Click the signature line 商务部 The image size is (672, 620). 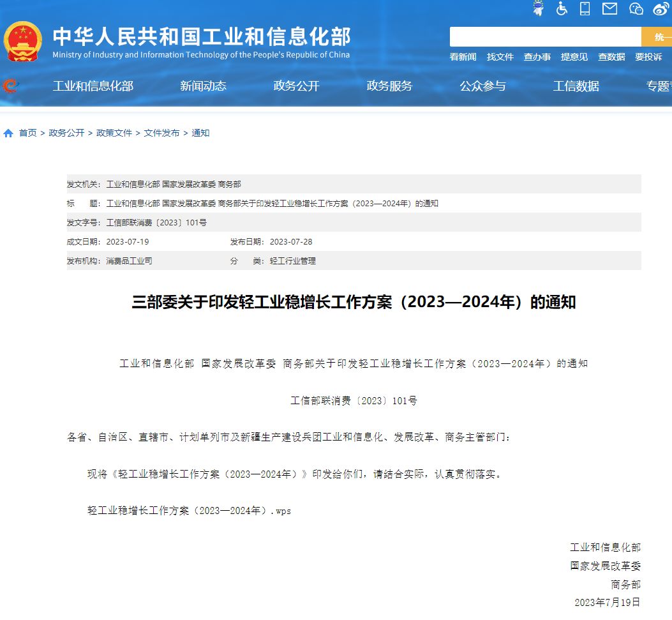[x=625, y=584]
